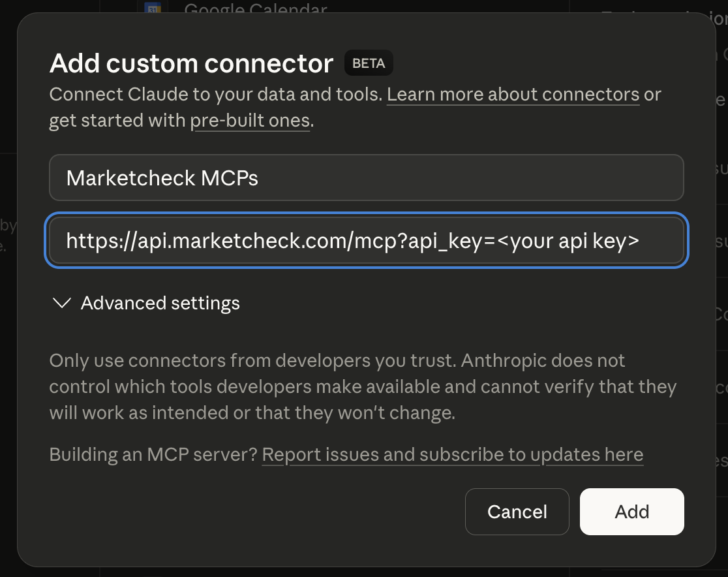Place cursor on "<your api key>" in URL

[574, 242]
